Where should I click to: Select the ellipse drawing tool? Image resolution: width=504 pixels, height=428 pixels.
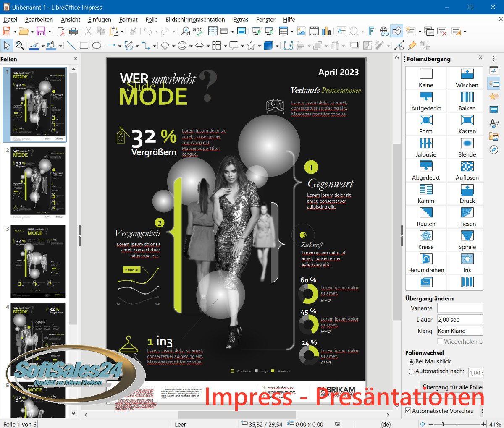coord(97,45)
